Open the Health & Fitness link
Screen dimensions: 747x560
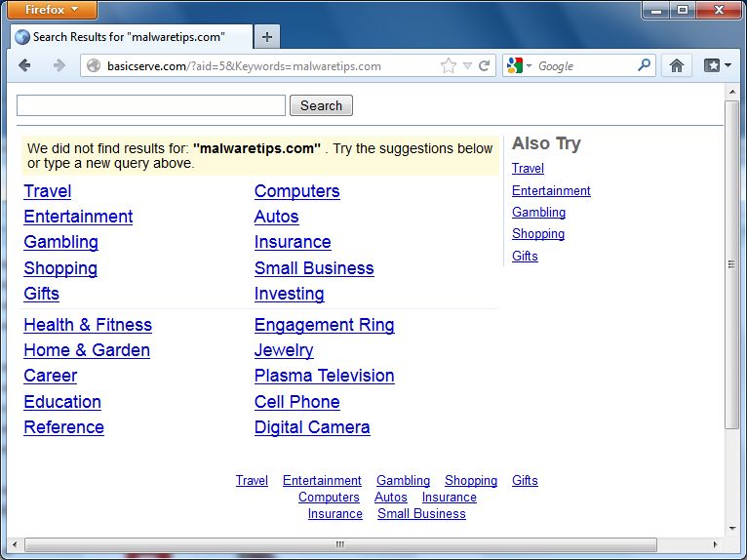point(88,325)
